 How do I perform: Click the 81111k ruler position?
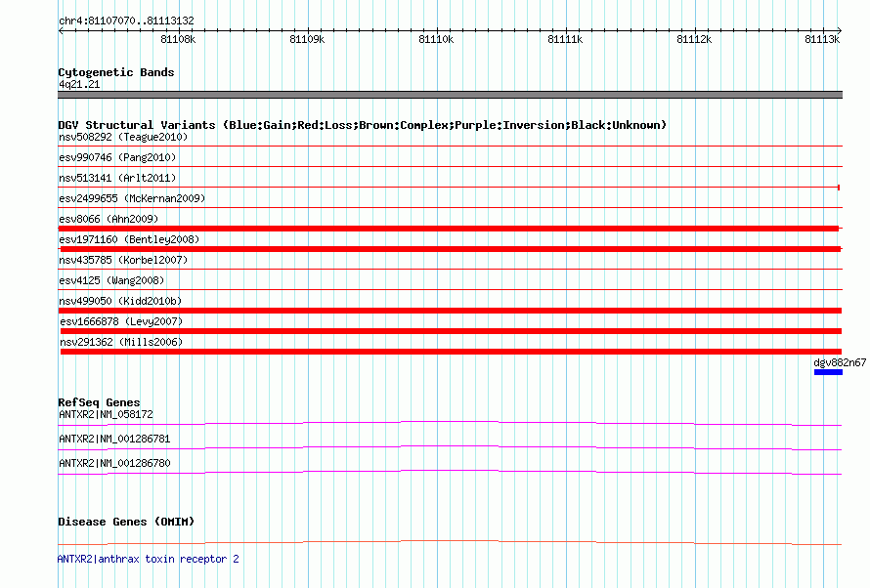click(565, 39)
